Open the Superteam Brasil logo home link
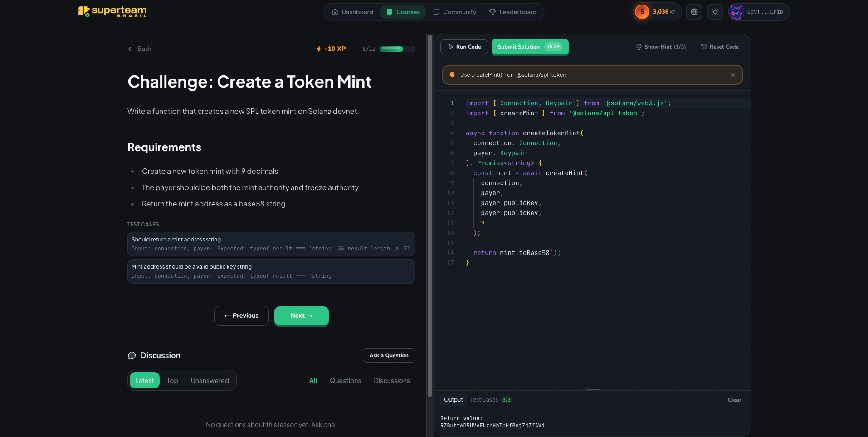Image resolution: width=868 pixels, height=437 pixels. (112, 12)
